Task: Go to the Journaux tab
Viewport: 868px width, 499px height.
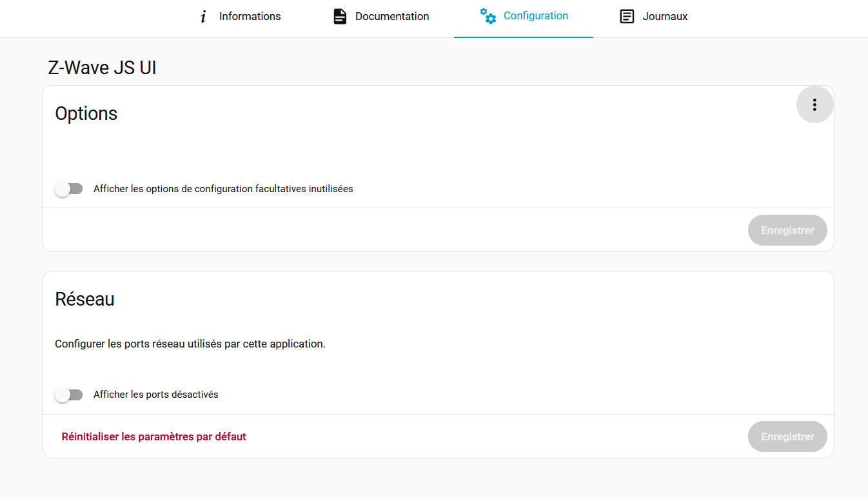Action: (665, 17)
